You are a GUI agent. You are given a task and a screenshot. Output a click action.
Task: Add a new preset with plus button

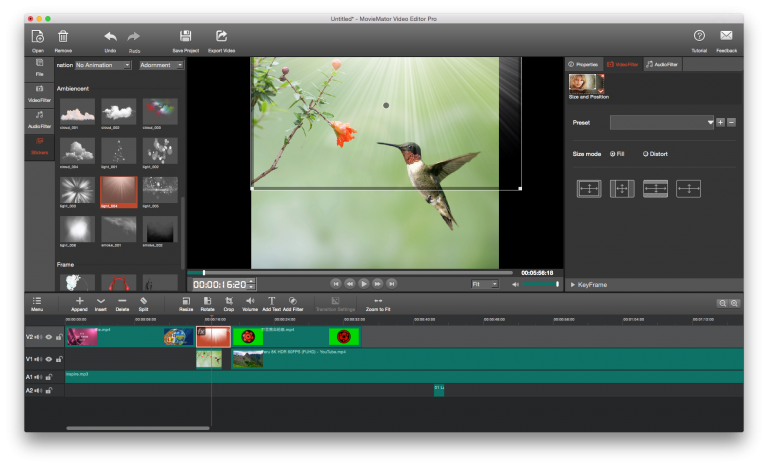[720, 123]
